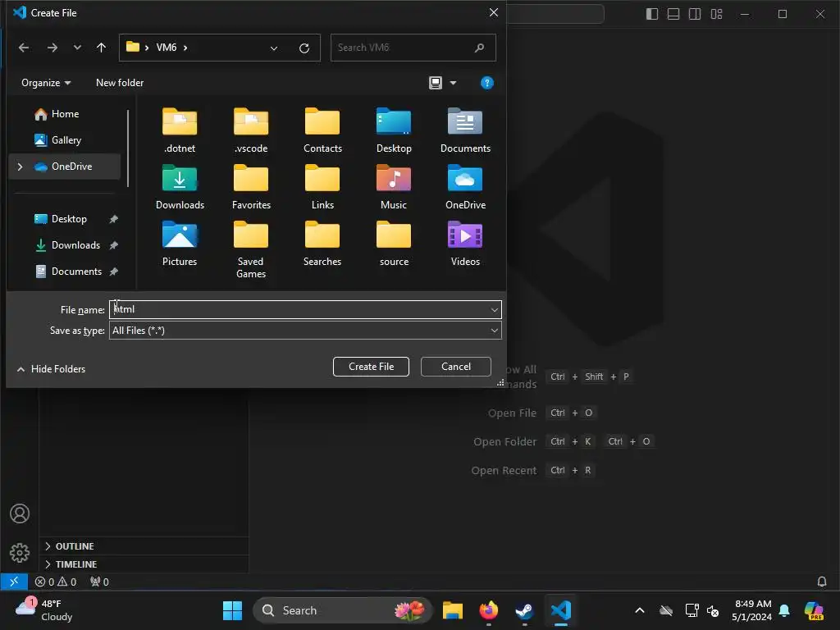Click VM6 in the address bar
This screenshot has width=840, height=630.
point(166,48)
